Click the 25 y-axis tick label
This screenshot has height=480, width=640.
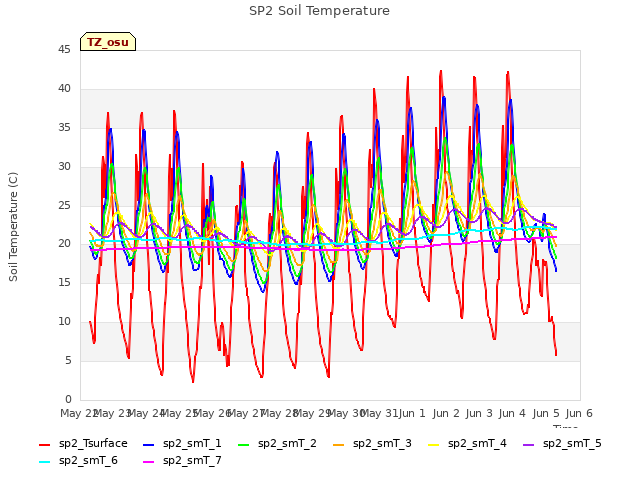(64, 205)
